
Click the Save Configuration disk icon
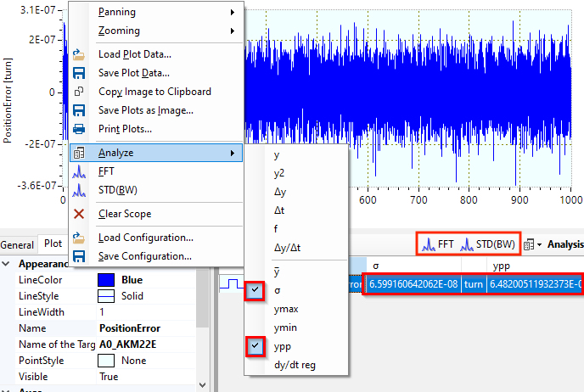tap(79, 256)
